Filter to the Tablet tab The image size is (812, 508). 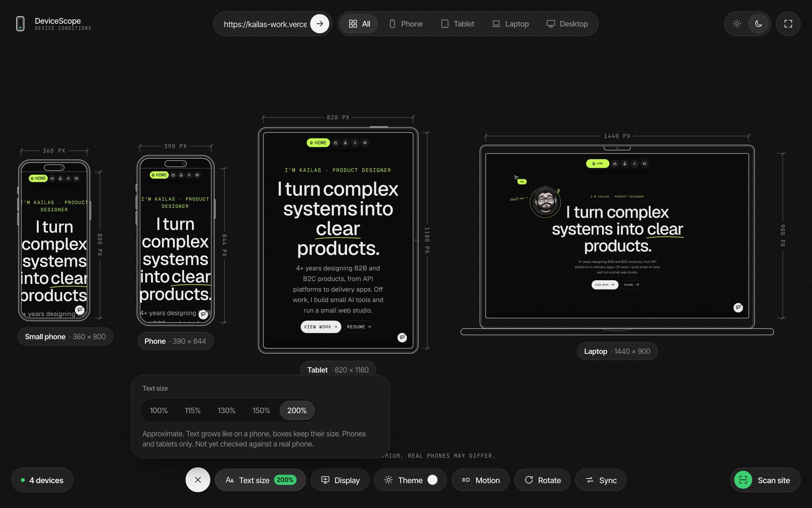[458, 24]
